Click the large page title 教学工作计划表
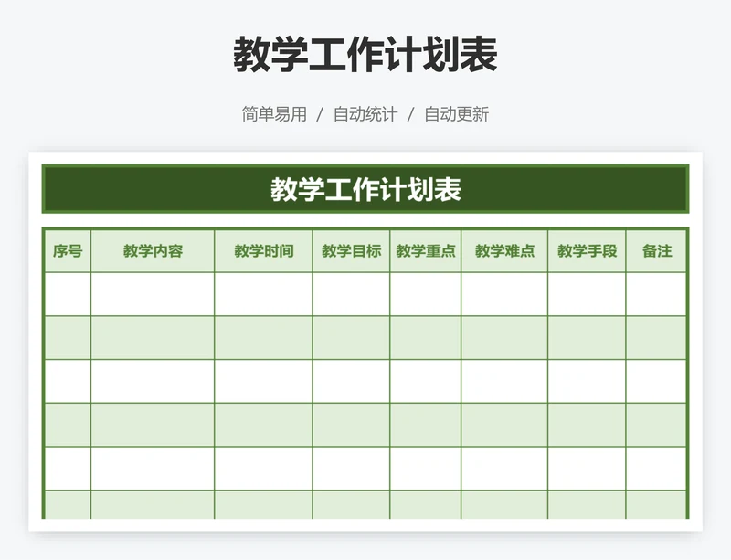 365,55
